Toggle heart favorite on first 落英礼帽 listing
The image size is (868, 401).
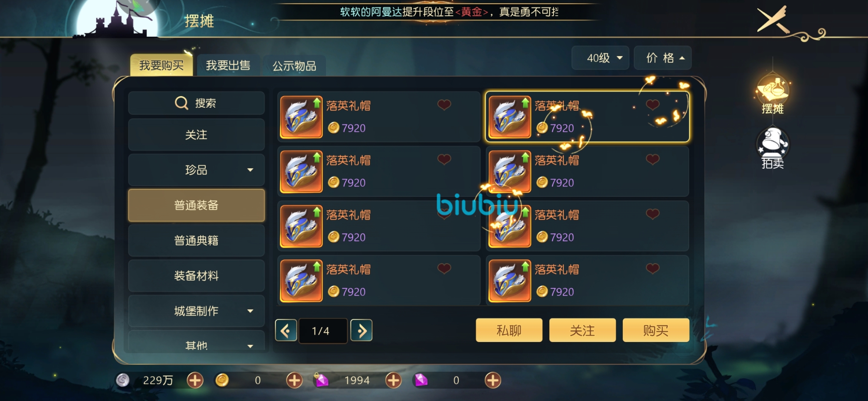pos(444,105)
